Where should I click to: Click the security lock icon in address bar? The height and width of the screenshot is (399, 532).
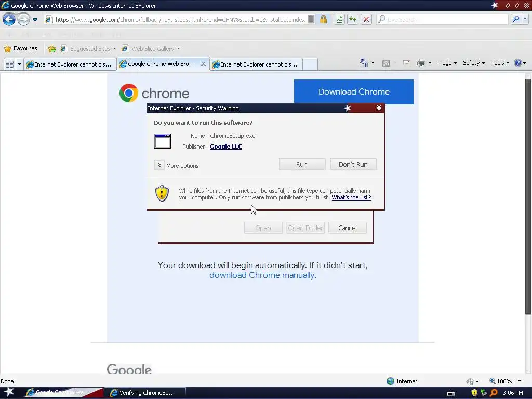[323, 19]
